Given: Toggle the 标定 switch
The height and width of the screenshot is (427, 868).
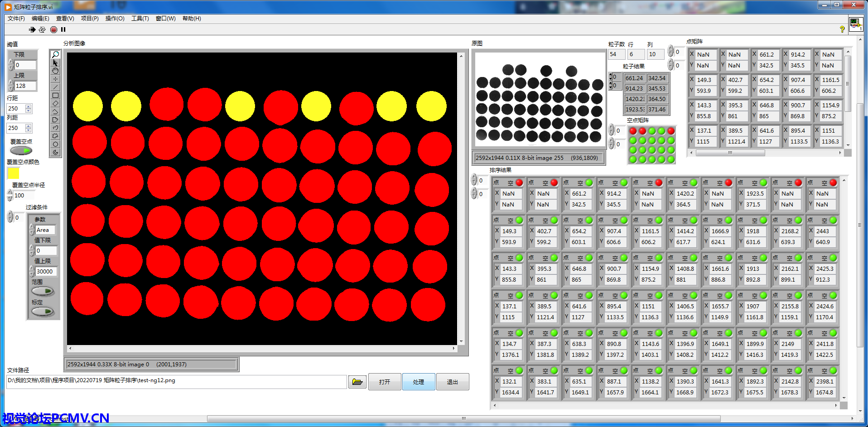Looking at the screenshot, I should tap(43, 312).
